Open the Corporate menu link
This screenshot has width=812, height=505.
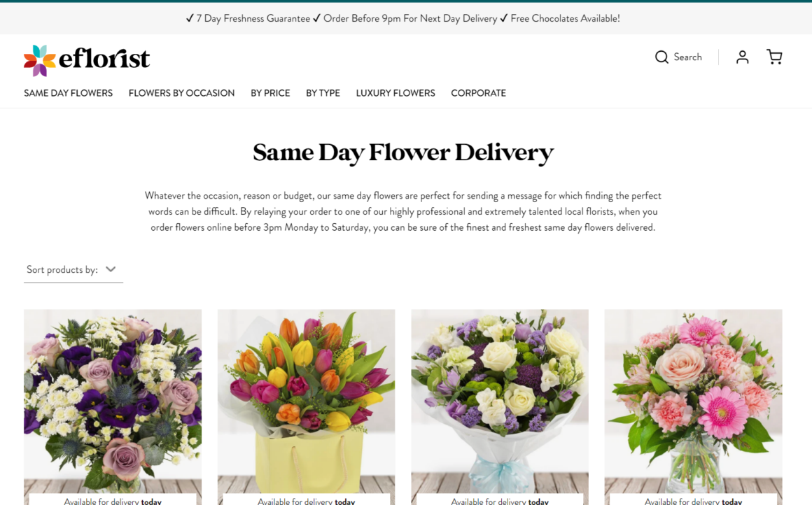(x=478, y=93)
